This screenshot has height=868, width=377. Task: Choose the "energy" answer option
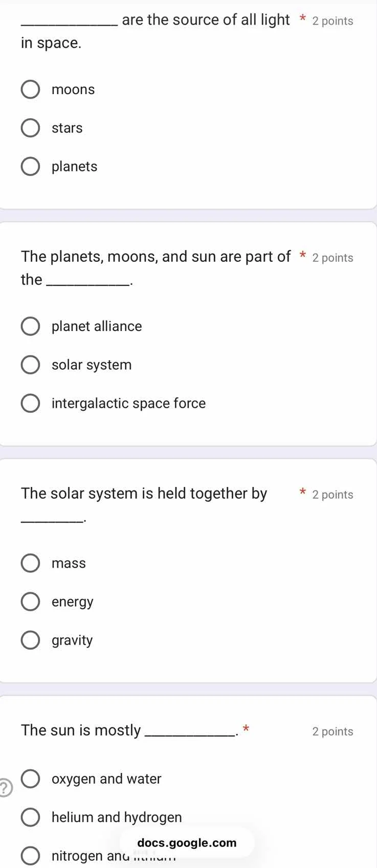coord(30,602)
